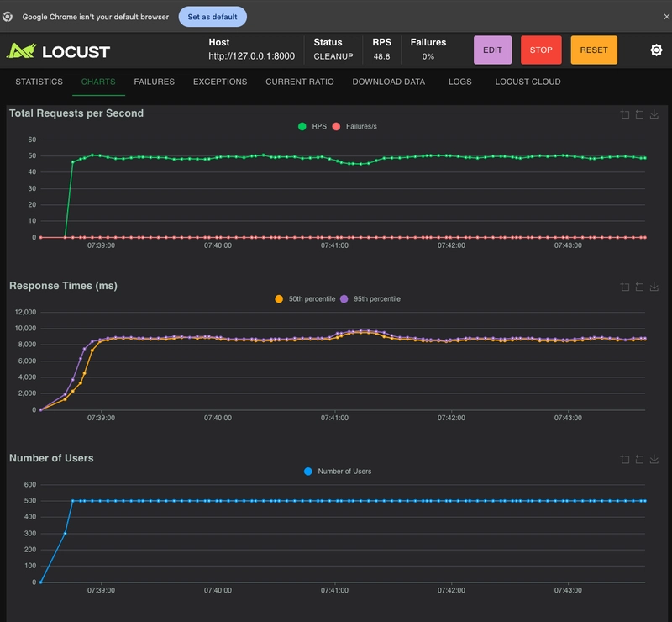This screenshot has width=672, height=622.
Task: Click Set as default in Chrome banner
Action: pyautogui.click(x=213, y=17)
